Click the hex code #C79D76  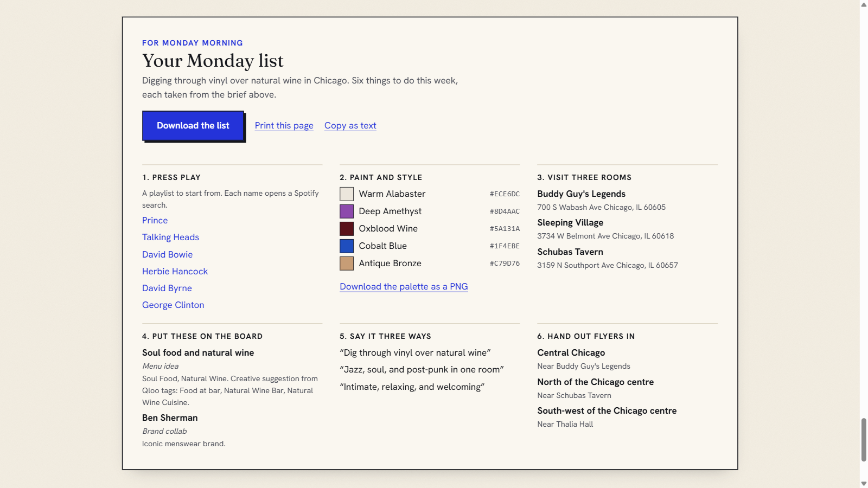[505, 264]
